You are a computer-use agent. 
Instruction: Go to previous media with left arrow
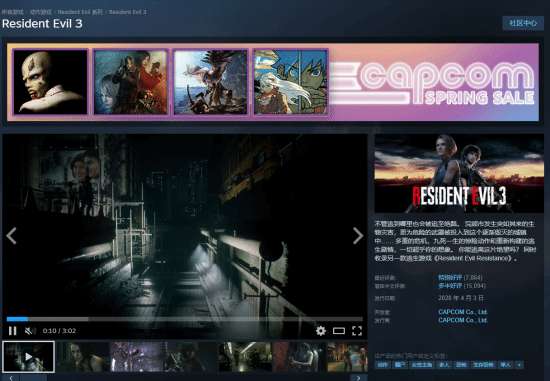(11, 236)
